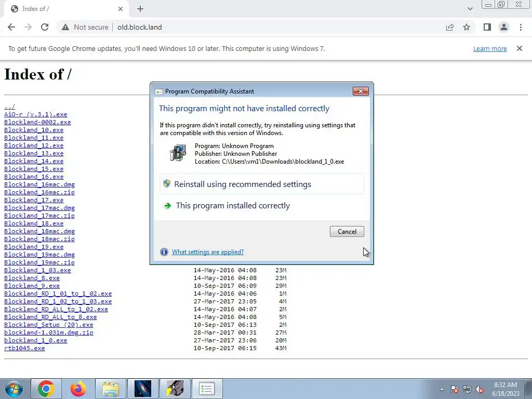Screen dimensions: 532x399
Task: Show hidden system tray icons arrow
Action: point(442,389)
